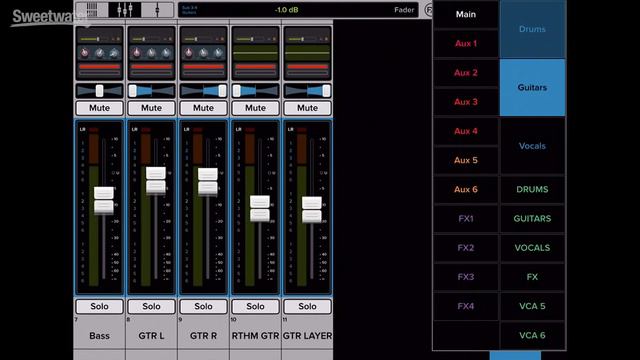
Task: Select the Aux 4 mix
Action: (466, 131)
